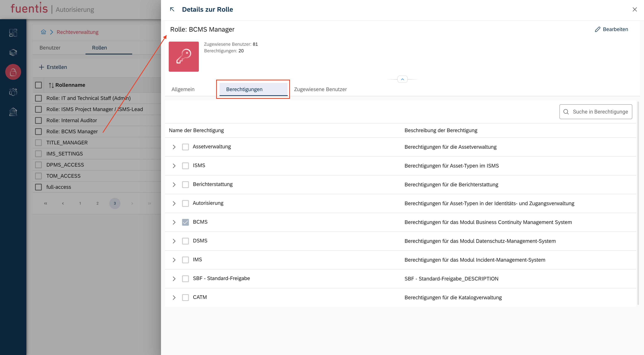The height and width of the screenshot is (355, 644).
Task: Expand the ISMS permission row
Action: pos(174,166)
